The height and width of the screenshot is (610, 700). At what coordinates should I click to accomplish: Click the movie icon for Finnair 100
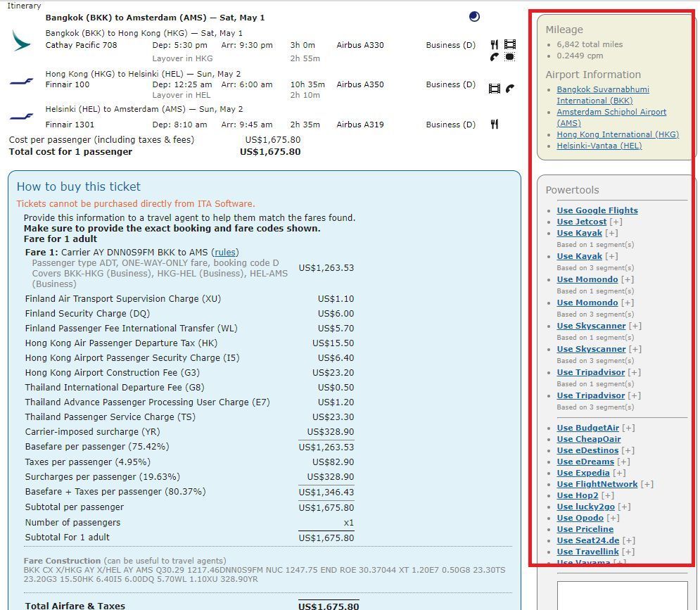click(x=494, y=89)
